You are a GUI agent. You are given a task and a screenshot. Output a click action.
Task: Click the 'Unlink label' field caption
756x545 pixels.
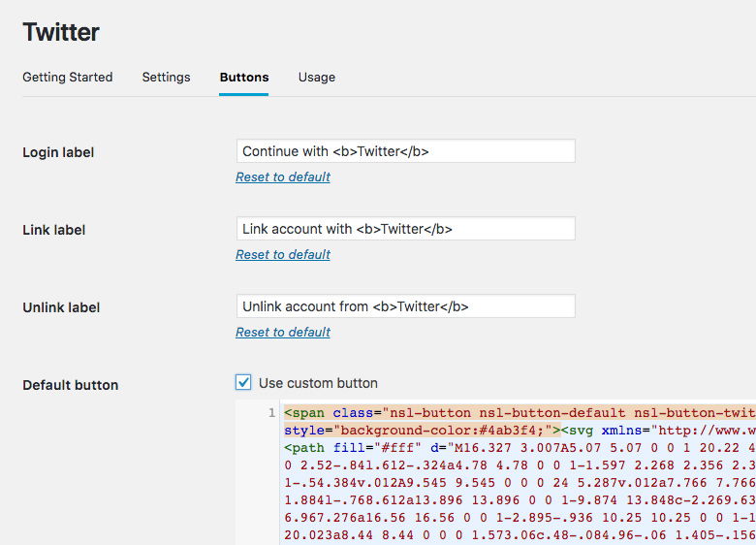[x=61, y=307]
